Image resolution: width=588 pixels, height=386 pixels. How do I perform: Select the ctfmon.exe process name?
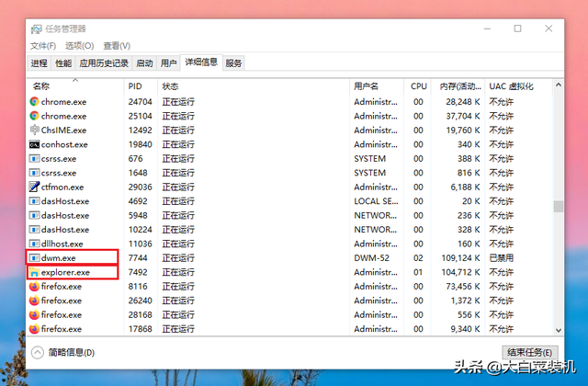(62, 187)
